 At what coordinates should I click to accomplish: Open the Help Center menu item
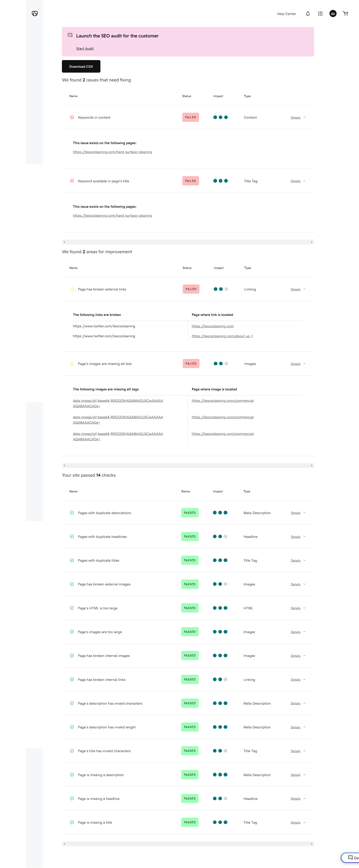click(286, 14)
